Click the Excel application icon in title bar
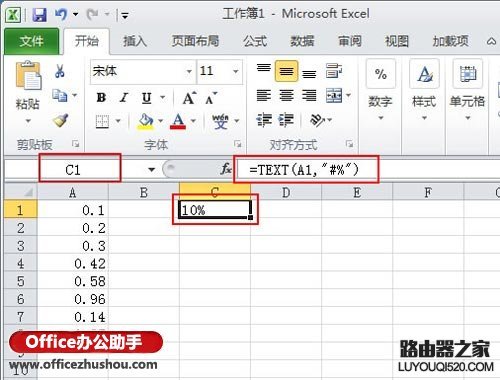 click(13, 15)
